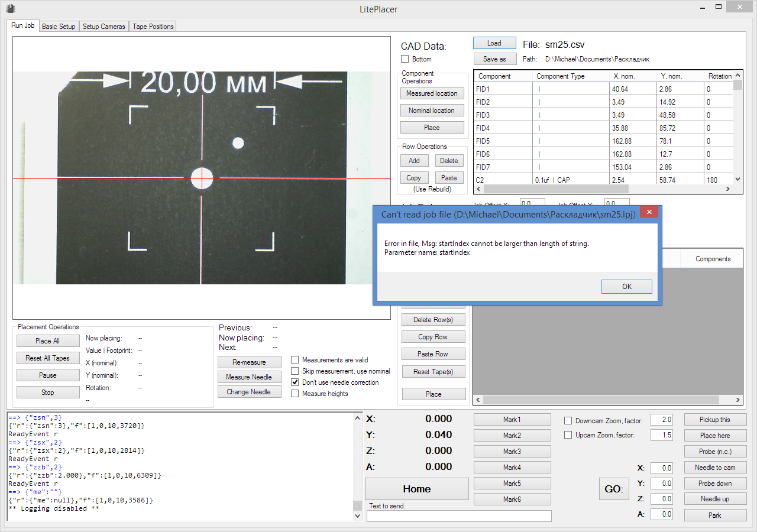Click Reset Tape(s) button
Viewport: 757px width, 532px height.
click(434, 372)
